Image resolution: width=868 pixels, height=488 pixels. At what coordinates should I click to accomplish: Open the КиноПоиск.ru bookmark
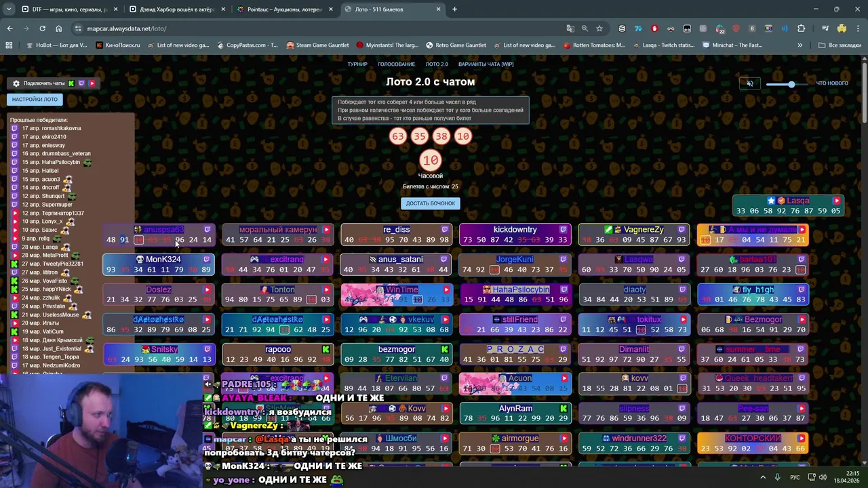(118, 45)
